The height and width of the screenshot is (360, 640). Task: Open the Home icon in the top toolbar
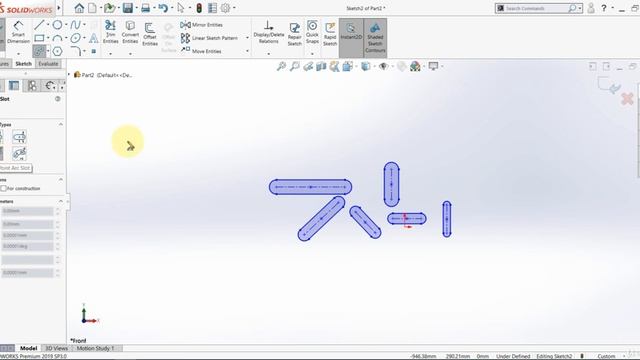(x=79, y=8)
